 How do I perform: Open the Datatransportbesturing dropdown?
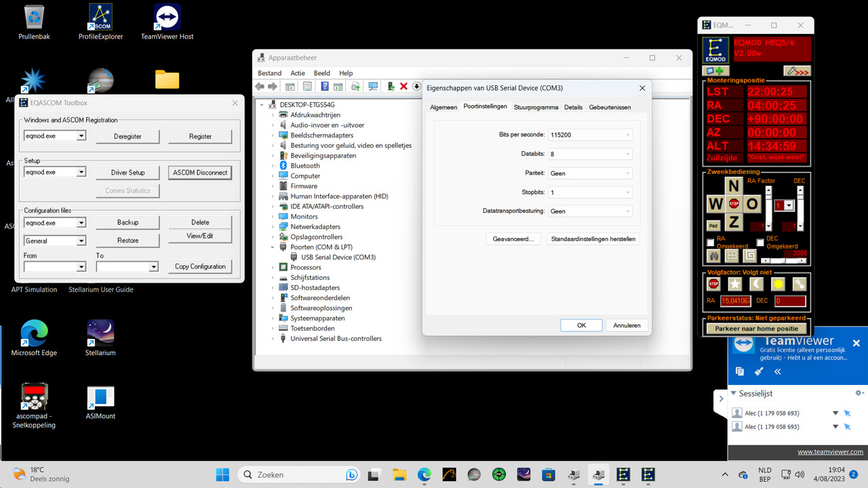pyautogui.click(x=589, y=211)
